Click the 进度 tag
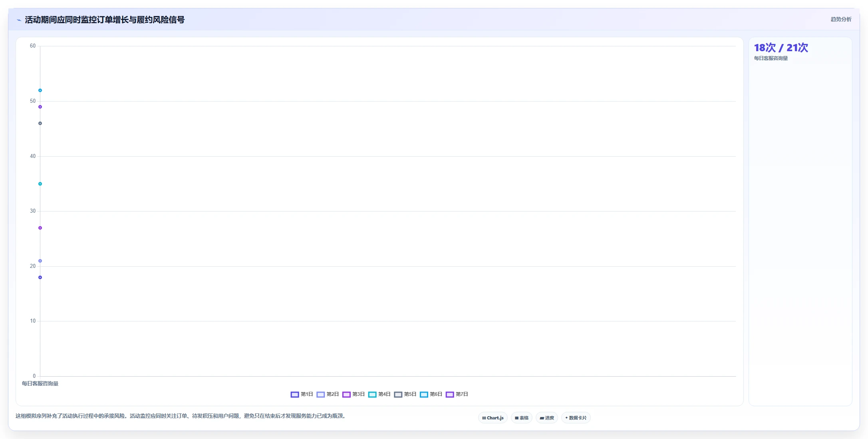 (x=547, y=418)
